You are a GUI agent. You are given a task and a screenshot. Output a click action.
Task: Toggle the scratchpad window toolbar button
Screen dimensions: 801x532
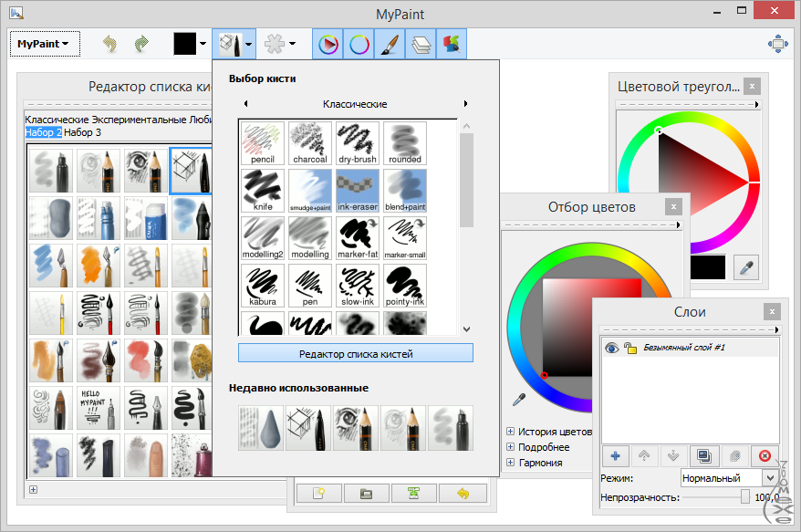(452, 45)
